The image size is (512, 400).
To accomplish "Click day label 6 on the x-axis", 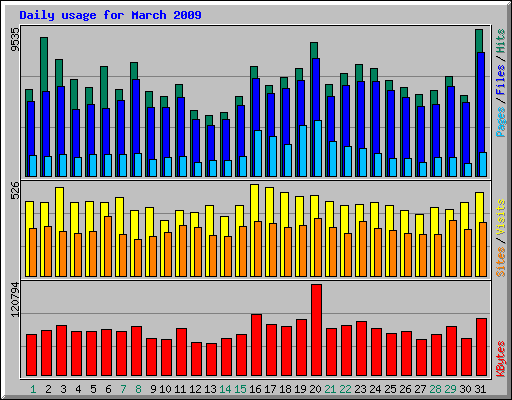I will click(x=108, y=389).
